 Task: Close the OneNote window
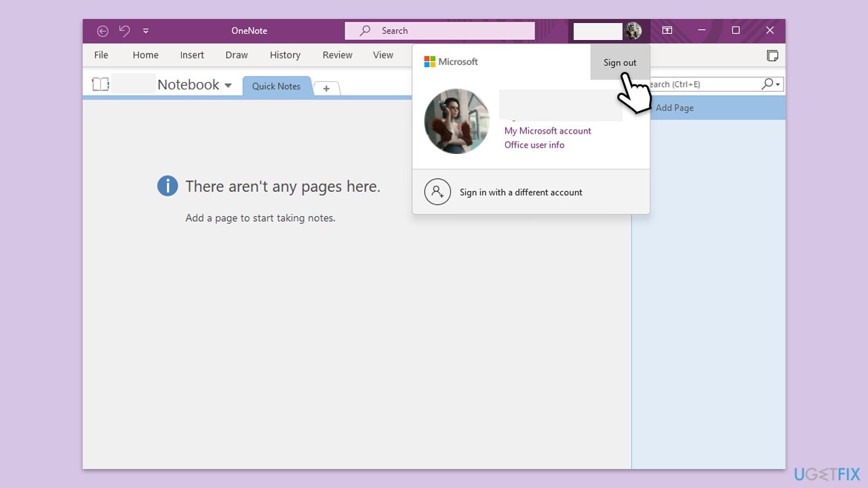770,30
